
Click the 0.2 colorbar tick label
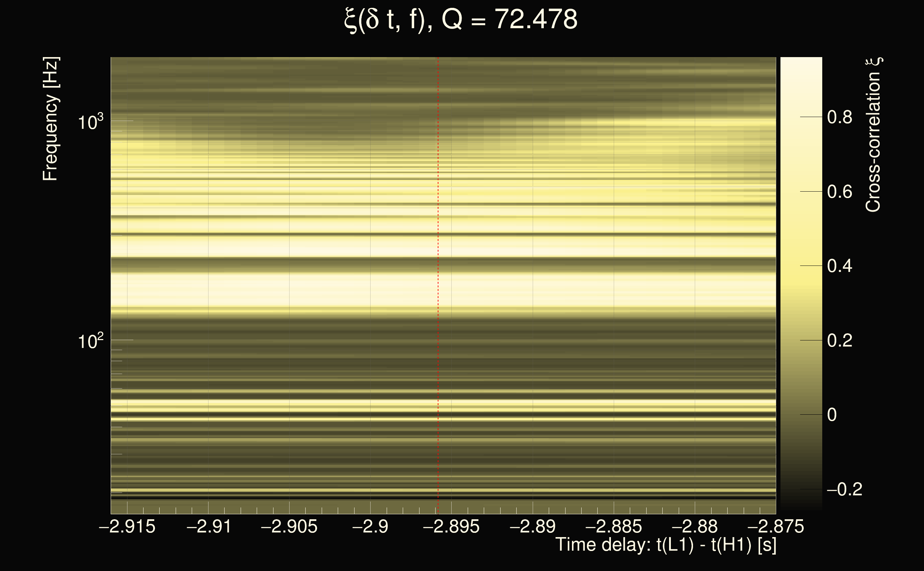click(839, 340)
